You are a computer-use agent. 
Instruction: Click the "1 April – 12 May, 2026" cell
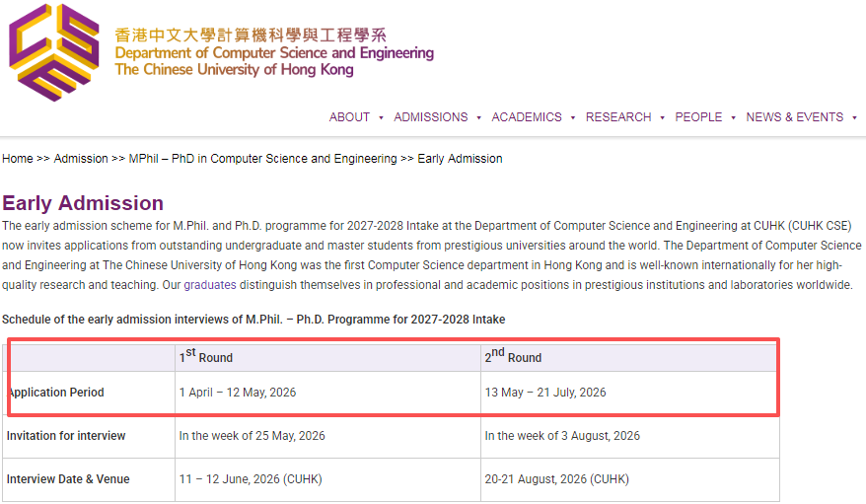[x=237, y=393]
